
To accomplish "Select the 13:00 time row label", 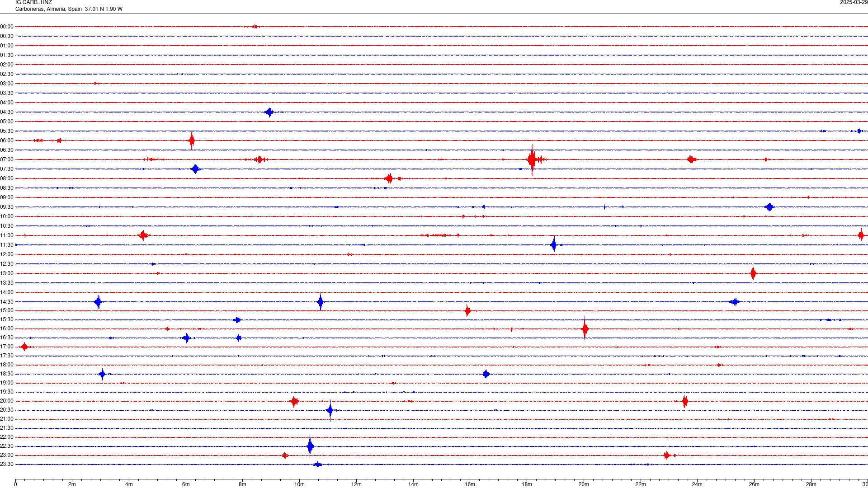I will coord(7,273).
